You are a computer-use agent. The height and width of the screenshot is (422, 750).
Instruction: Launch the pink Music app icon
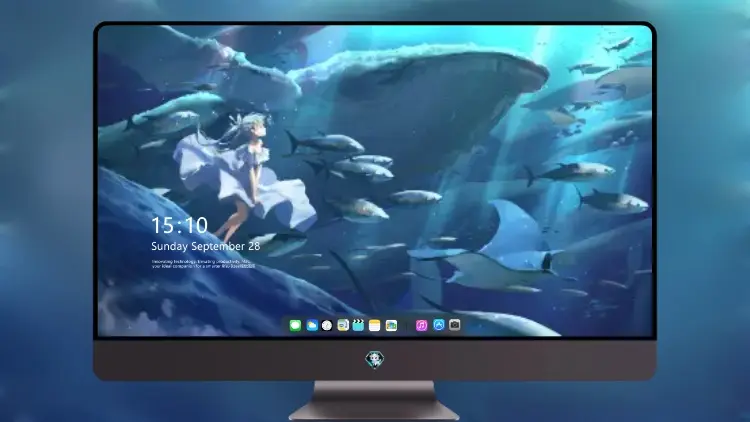point(421,325)
